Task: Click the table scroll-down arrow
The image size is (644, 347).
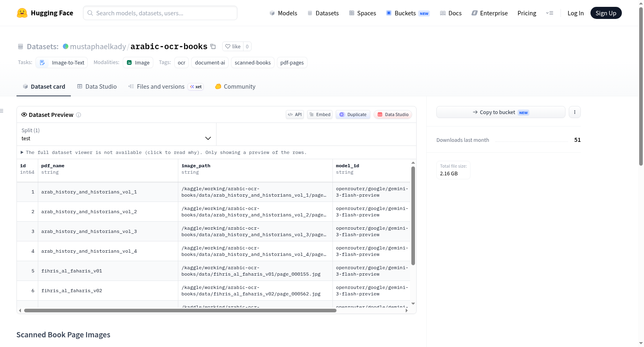Action: tap(413, 303)
